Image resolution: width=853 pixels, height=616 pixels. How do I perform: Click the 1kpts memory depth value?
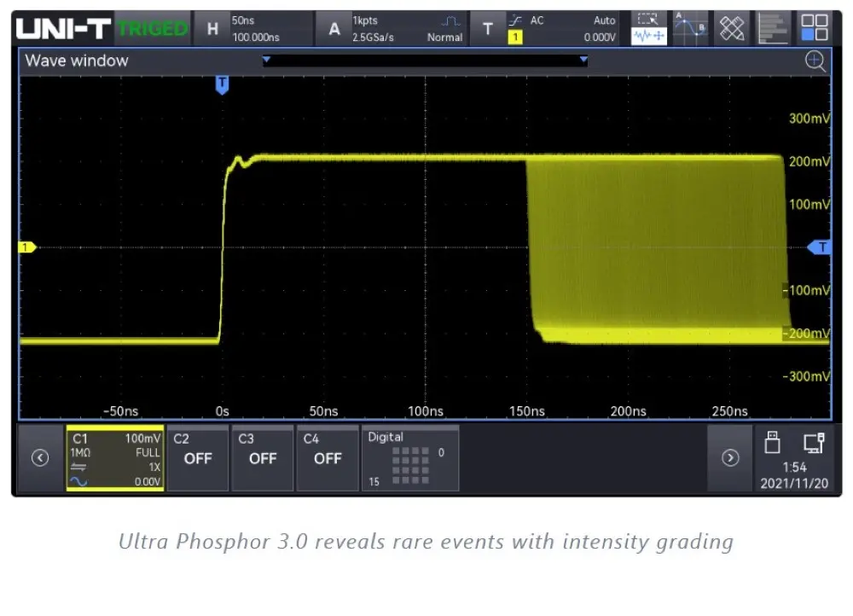tap(365, 20)
